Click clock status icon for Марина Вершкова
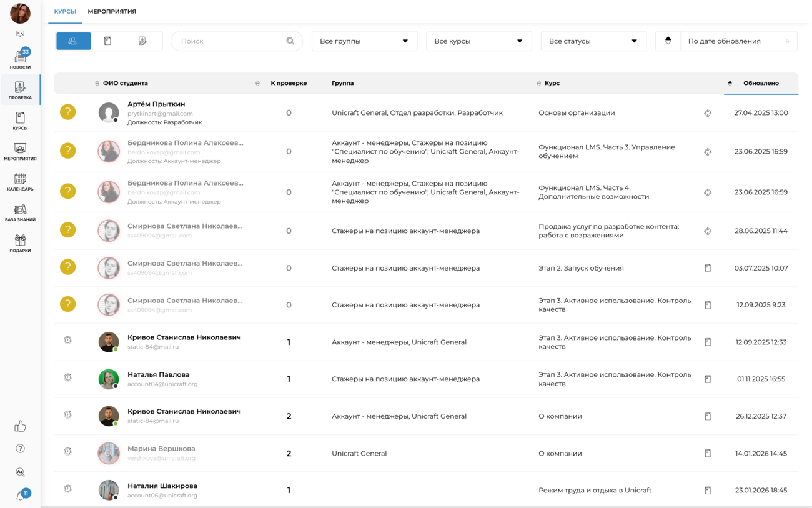This screenshot has width=812, height=508. (67, 451)
